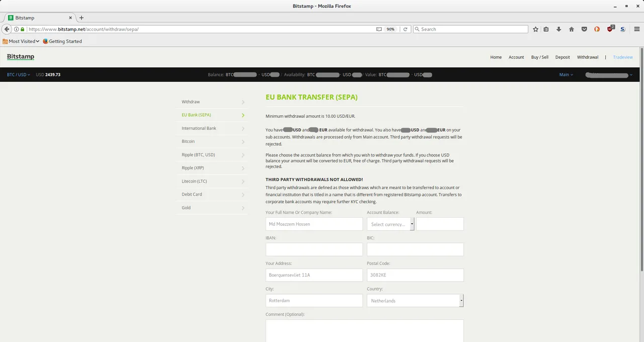The width and height of the screenshot is (644, 342).
Task: Click chevron next to Withdraw sidebar item
Action: click(243, 102)
